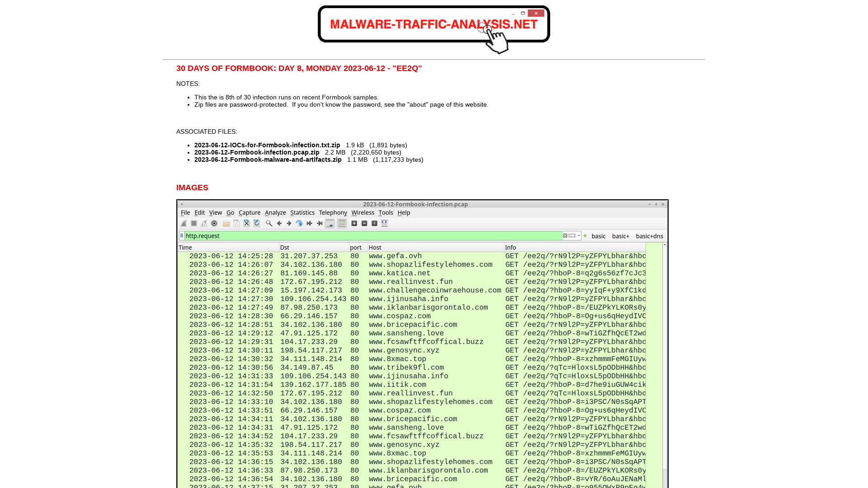Click the display filter bookmark icon
Screen dimensions: 868x488
point(182,236)
